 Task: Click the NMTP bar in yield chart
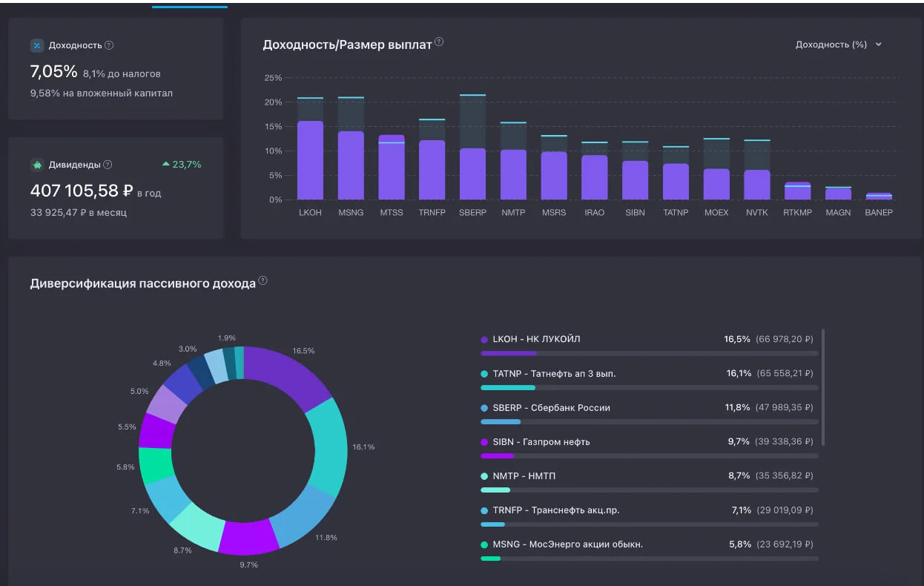513,175
